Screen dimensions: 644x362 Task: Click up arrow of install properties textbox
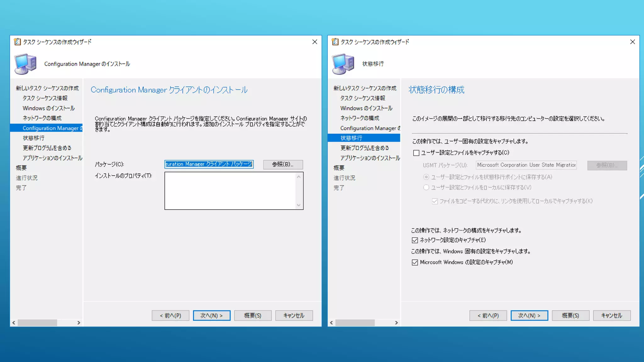pyautogui.click(x=299, y=177)
